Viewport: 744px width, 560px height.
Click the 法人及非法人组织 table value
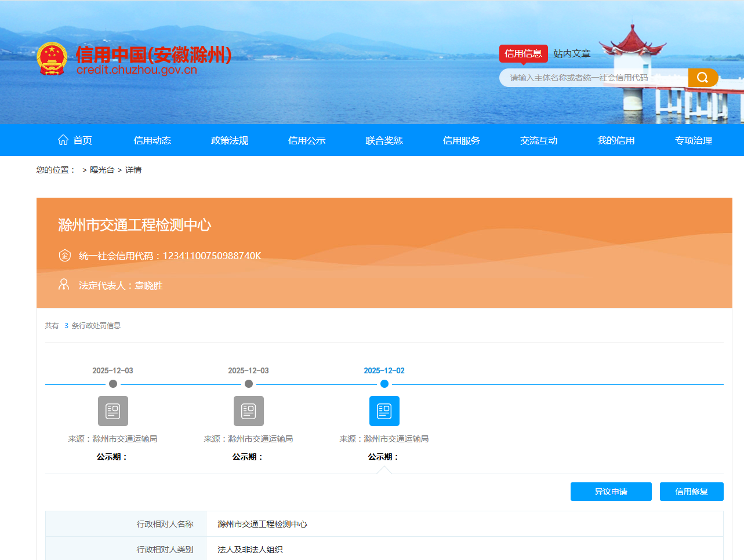250,550
